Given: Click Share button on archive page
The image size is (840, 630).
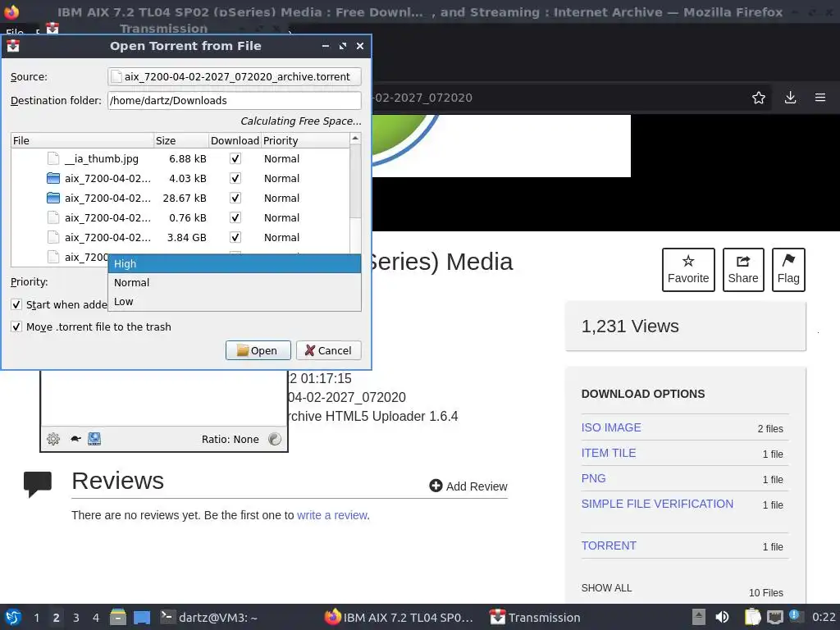Looking at the screenshot, I should coord(743,269).
